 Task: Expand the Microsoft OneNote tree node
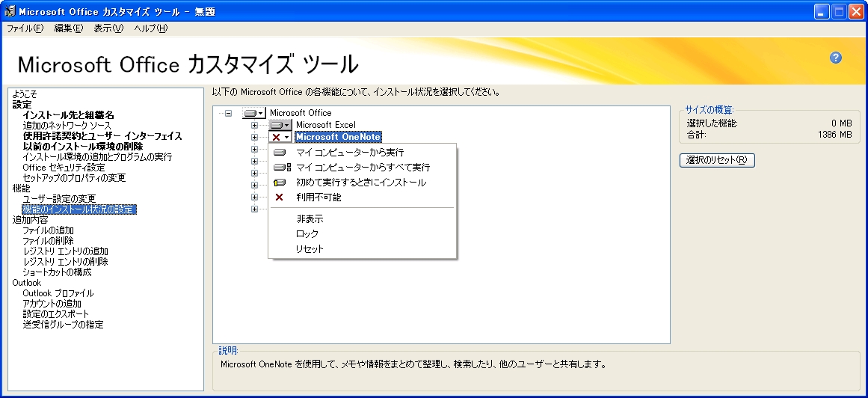click(x=254, y=137)
